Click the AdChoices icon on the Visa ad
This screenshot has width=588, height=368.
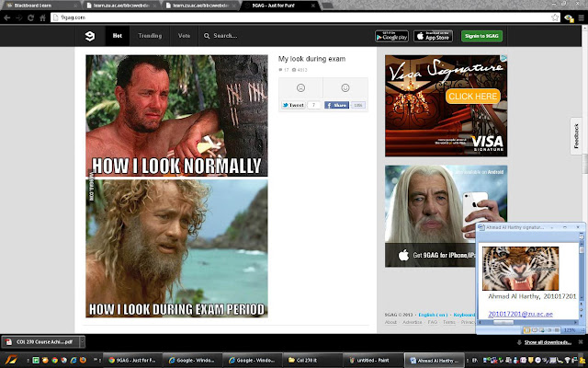504,58
